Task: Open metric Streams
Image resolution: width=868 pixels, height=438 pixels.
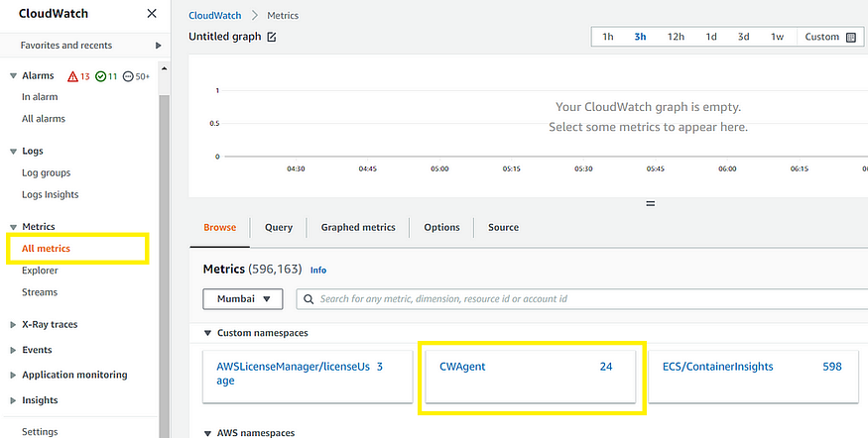Action: [40, 292]
